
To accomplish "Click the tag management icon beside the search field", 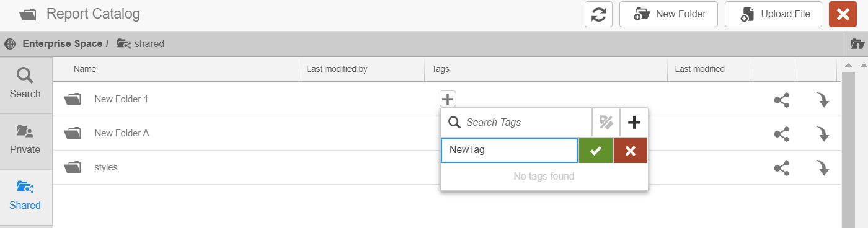I will pos(606,122).
